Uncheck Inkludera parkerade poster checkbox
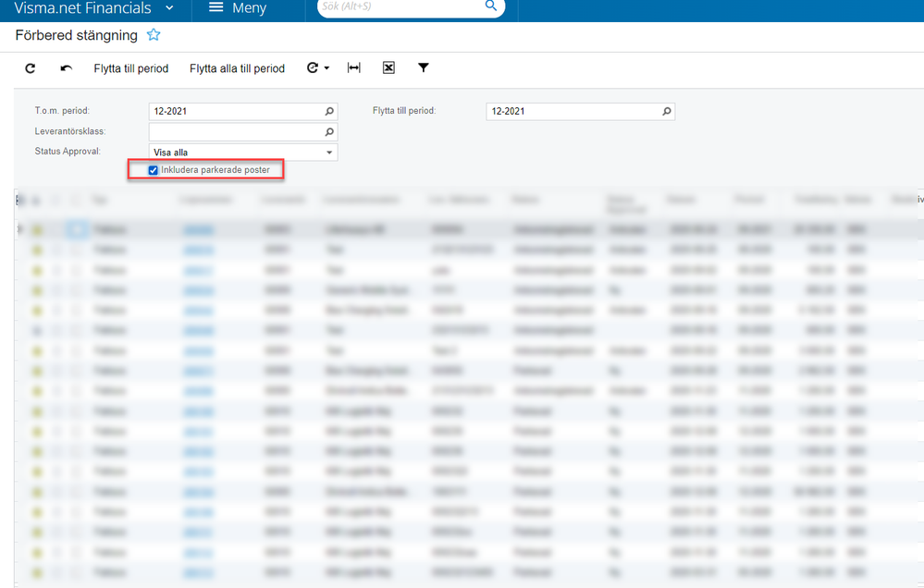 click(x=154, y=170)
